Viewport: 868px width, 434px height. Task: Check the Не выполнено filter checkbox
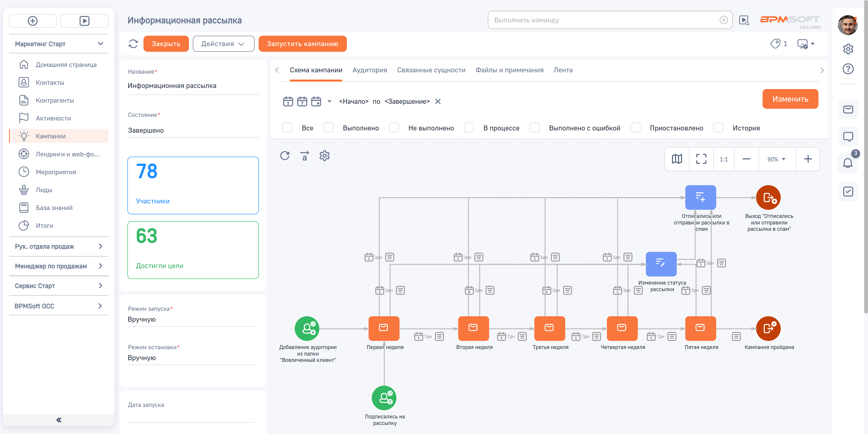[x=394, y=128]
